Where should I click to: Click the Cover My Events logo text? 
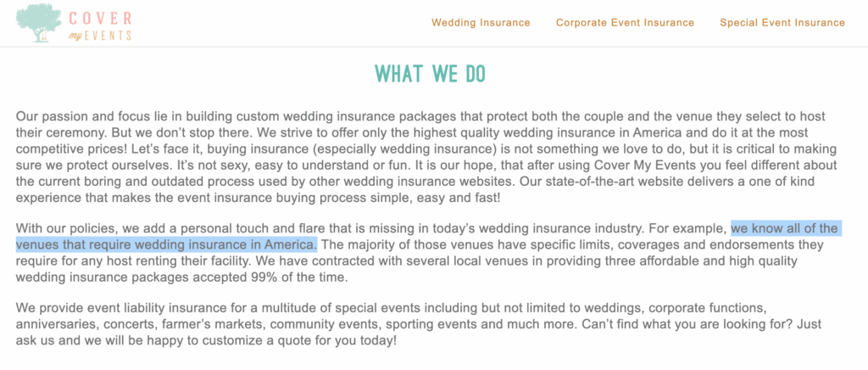[x=100, y=26]
